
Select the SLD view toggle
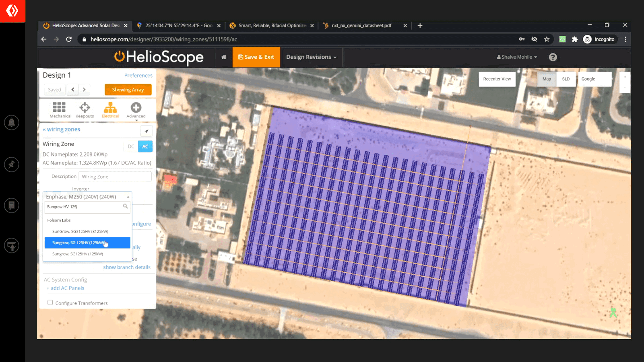pos(566,79)
